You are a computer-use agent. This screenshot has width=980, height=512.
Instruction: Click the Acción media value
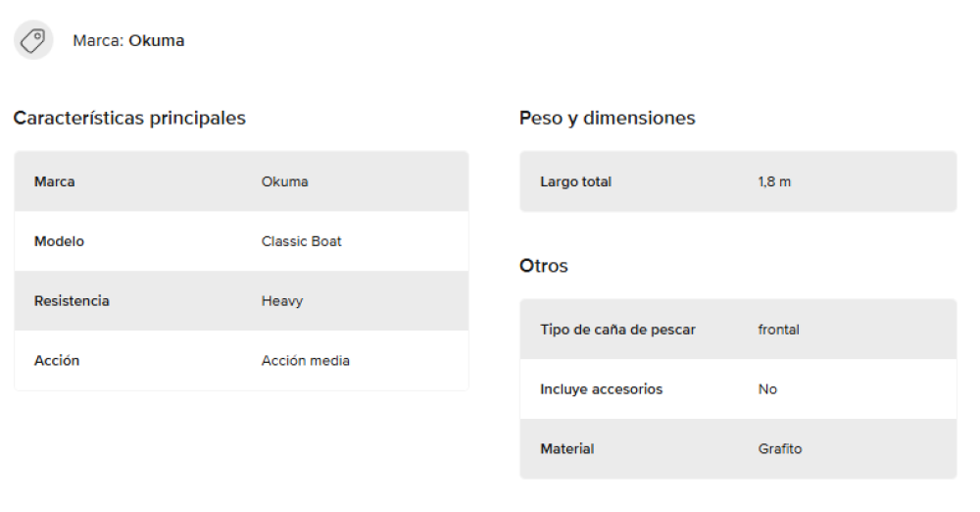306,361
